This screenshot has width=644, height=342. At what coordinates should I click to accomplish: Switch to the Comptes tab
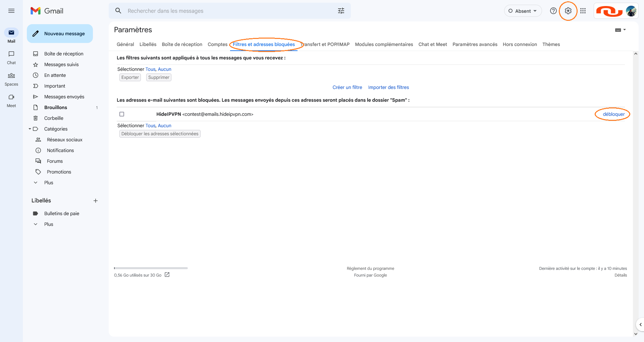217,44
